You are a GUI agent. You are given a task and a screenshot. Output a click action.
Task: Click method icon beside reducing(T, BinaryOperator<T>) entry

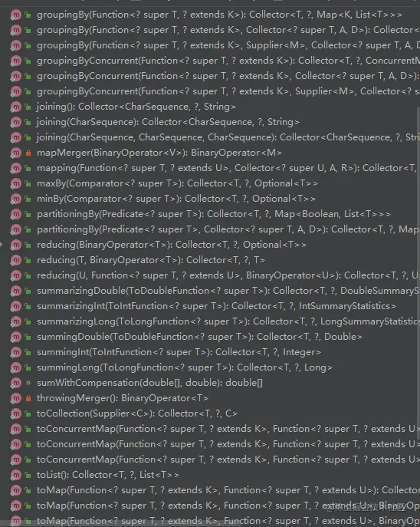[x=15, y=260]
